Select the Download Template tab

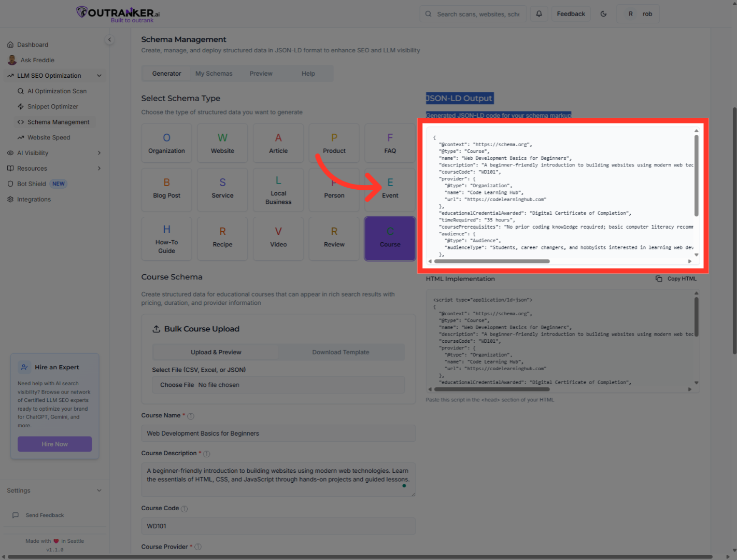[x=341, y=352]
